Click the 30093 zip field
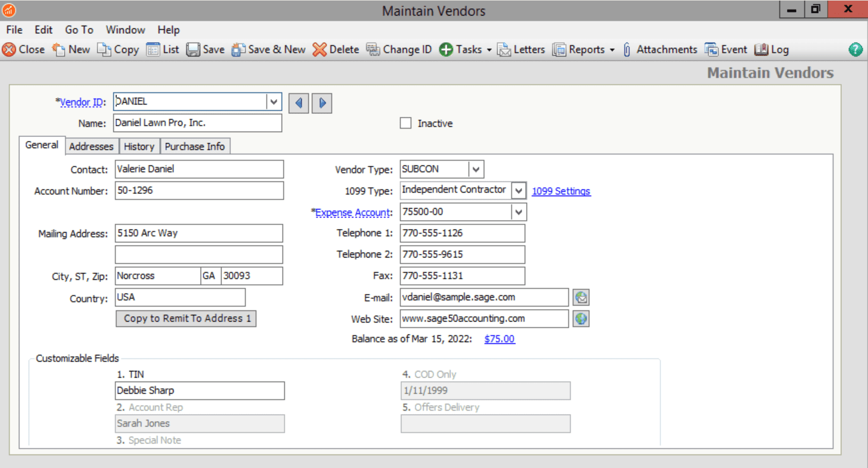 pos(252,276)
